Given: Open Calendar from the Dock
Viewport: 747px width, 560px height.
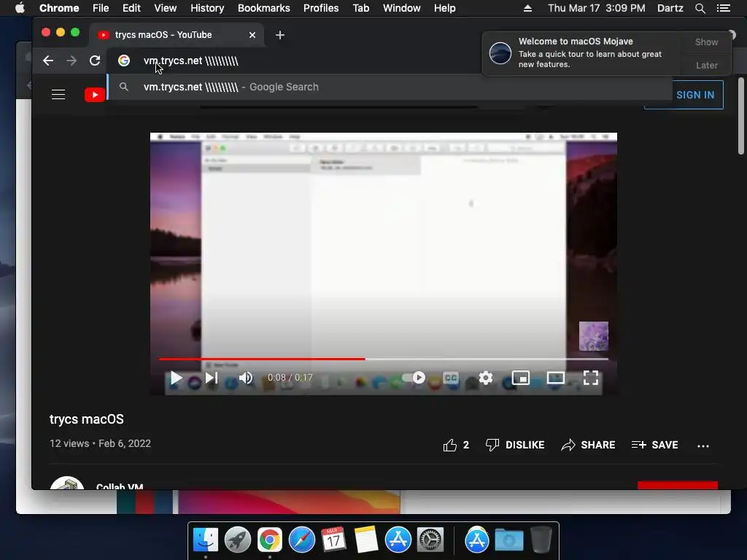Looking at the screenshot, I should (333, 540).
